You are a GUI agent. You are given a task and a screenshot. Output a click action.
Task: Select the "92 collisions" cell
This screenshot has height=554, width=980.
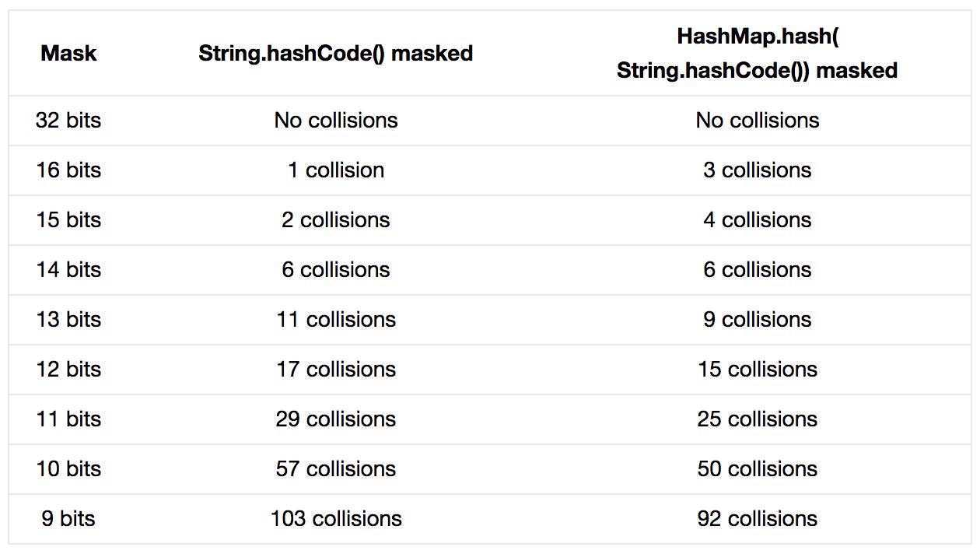[x=757, y=519]
